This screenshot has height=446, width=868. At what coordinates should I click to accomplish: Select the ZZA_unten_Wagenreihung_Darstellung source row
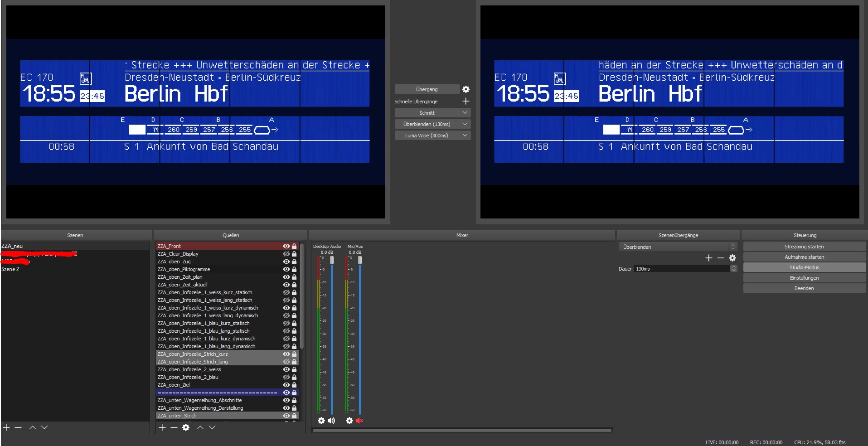[x=228, y=408]
